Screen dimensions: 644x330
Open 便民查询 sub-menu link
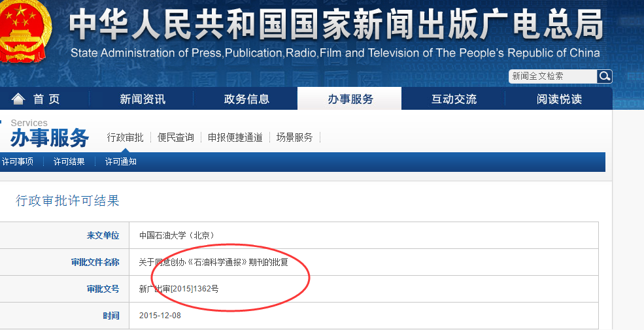pos(176,137)
